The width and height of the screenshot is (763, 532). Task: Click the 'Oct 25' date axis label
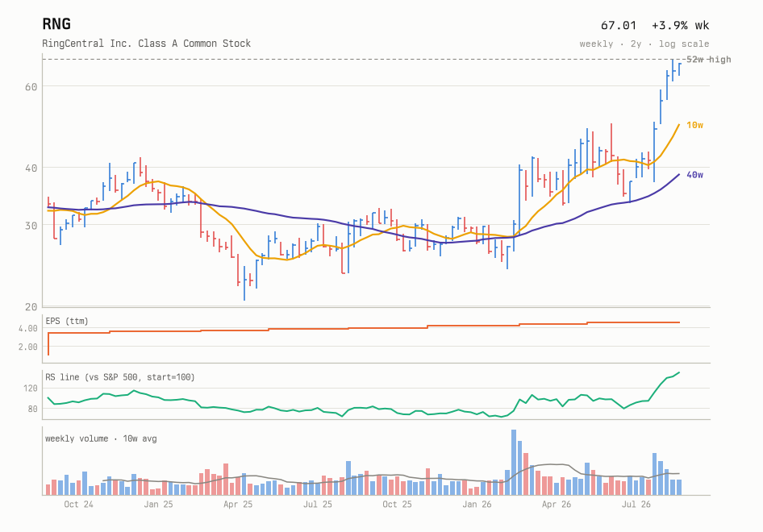397,505
